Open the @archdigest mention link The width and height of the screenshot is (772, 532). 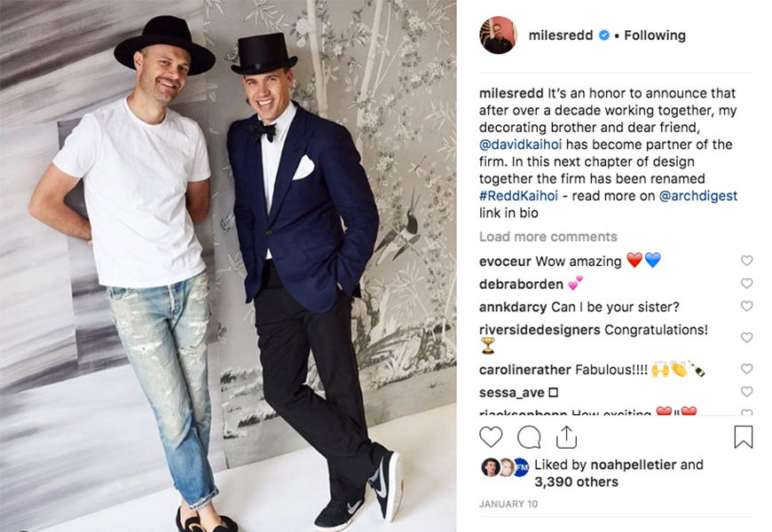point(698,196)
